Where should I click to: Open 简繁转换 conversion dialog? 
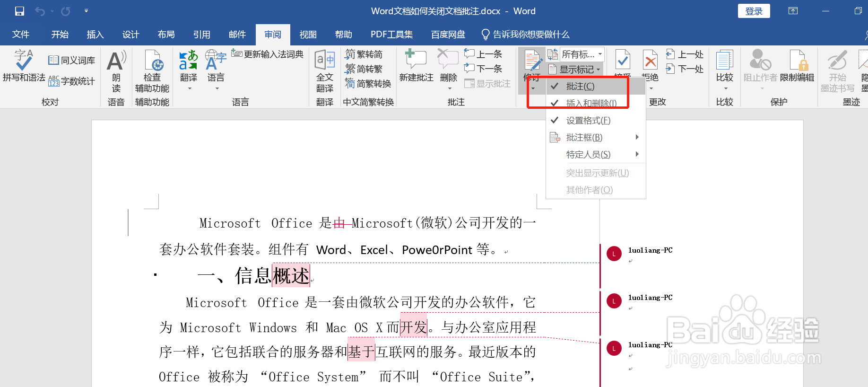(x=368, y=83)
